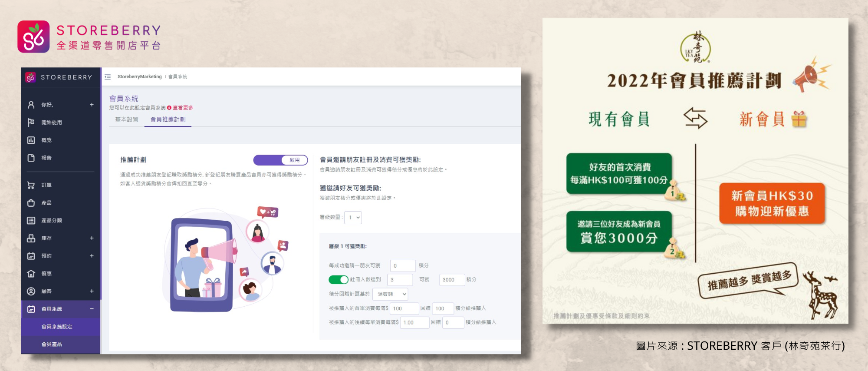Screen dimensions: 868x371
Task: Click the person circle icon for 顧客
Action: click(x=31, y=291)
